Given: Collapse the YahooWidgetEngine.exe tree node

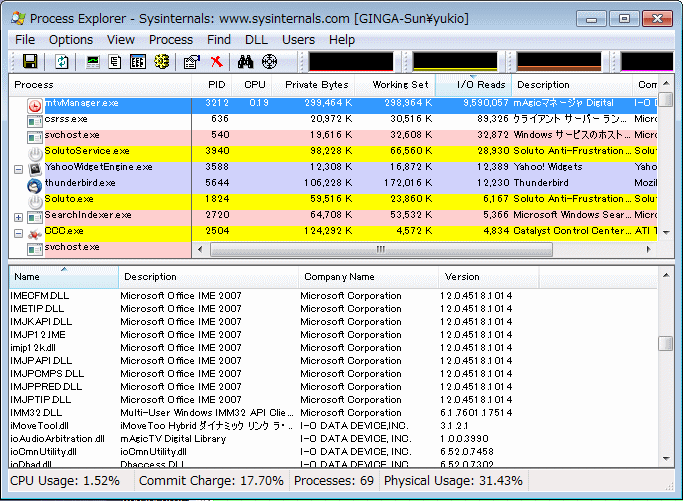Looking at the screenshot, I should click(18, 168).
